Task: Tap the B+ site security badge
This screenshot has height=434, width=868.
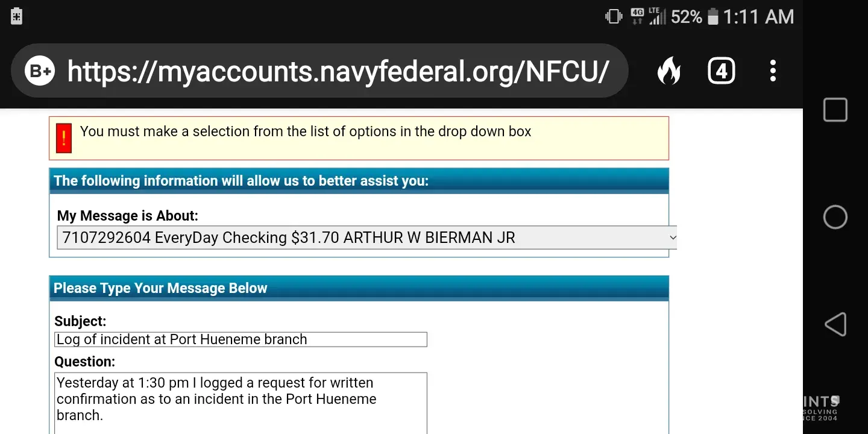Action: point(40,71)
